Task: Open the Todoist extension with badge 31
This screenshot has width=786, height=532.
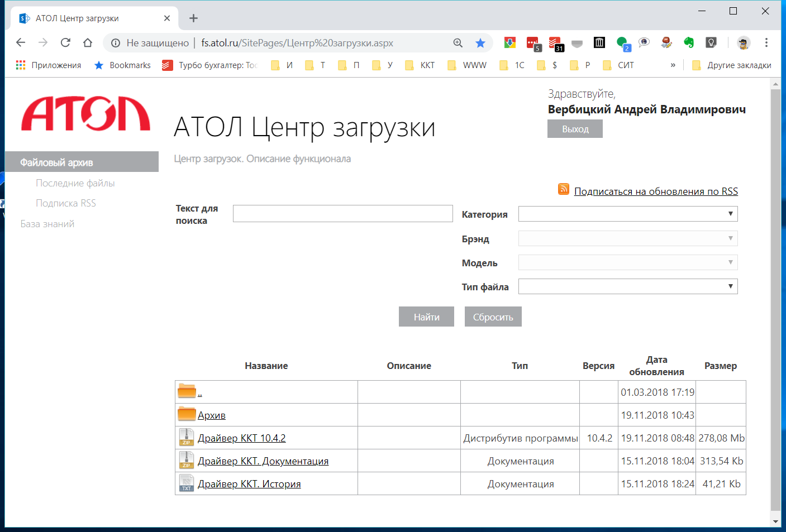Action: 555,43
